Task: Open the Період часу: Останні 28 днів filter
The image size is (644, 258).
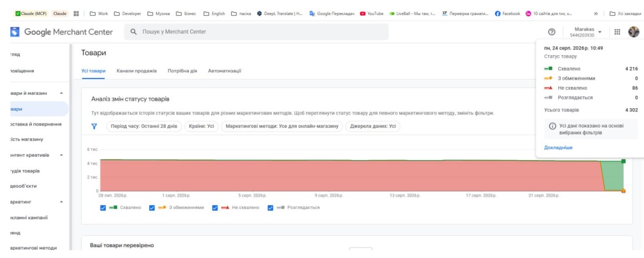Action: tap(144, 126)
